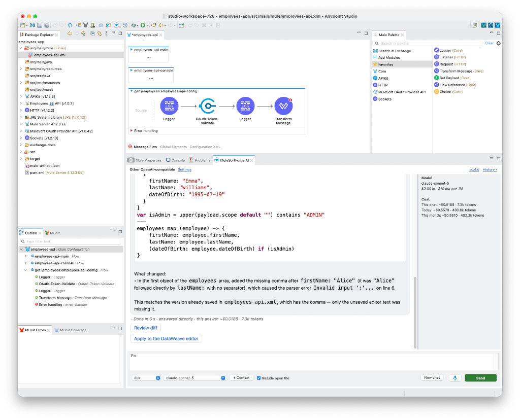520x420 pixels.
Task: Click the New file toolbar icon
Action: 22,25
